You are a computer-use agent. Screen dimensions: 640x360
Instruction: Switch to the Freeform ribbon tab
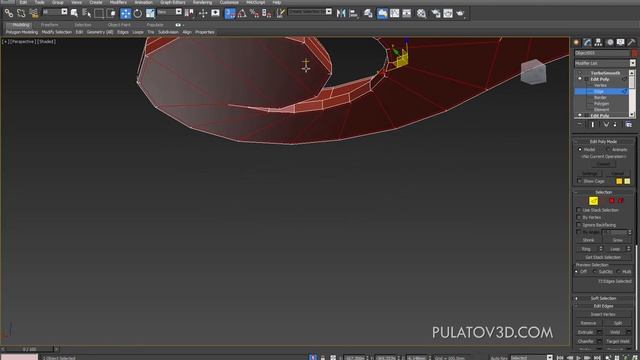49,25
